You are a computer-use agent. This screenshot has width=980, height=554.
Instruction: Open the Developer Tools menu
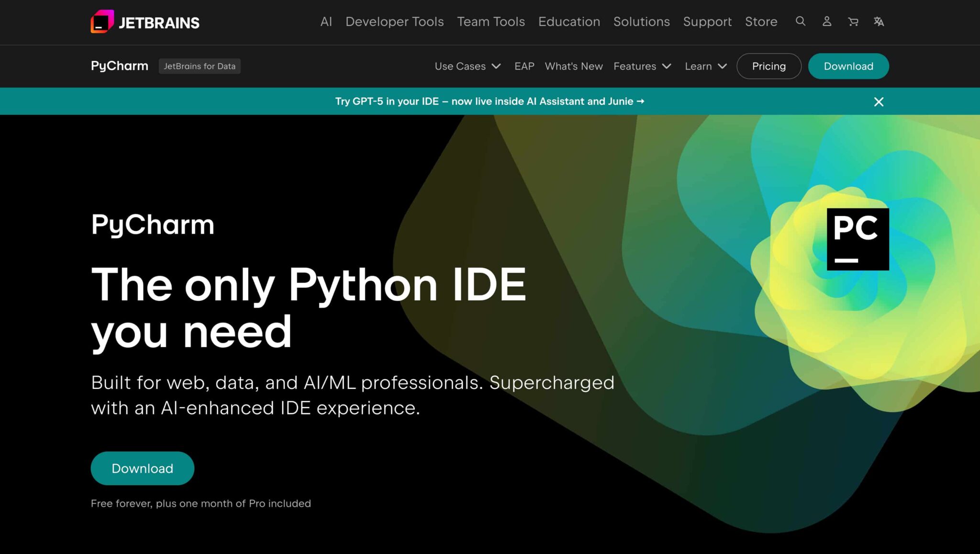[x=394, y=22]
